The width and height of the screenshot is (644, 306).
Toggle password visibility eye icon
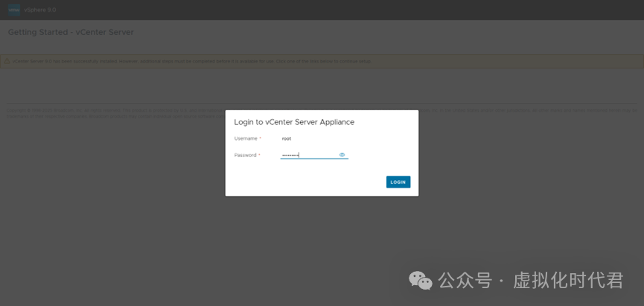342,155
